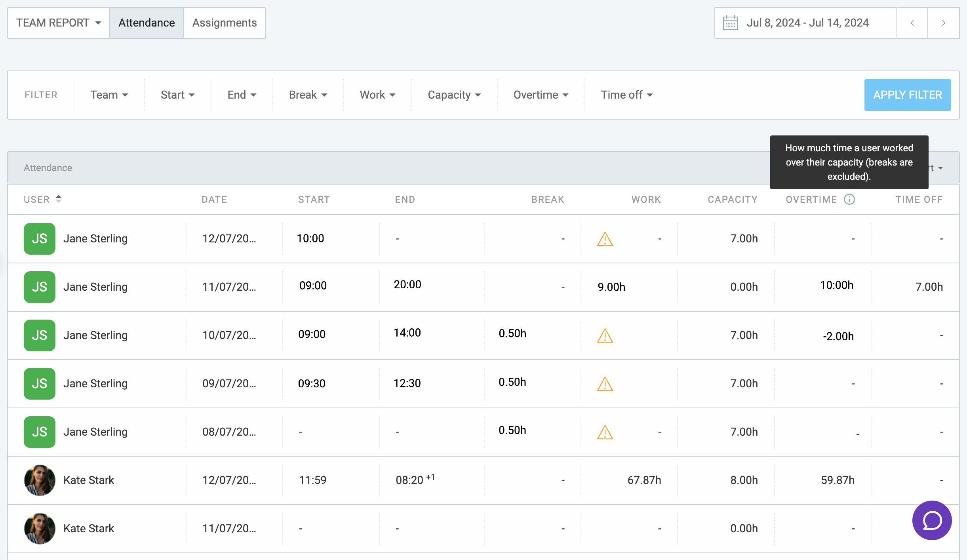The image size is (967, 560).
Task: Expand the TEAM REPORT dropdown
Action: (x=58, y=23)
